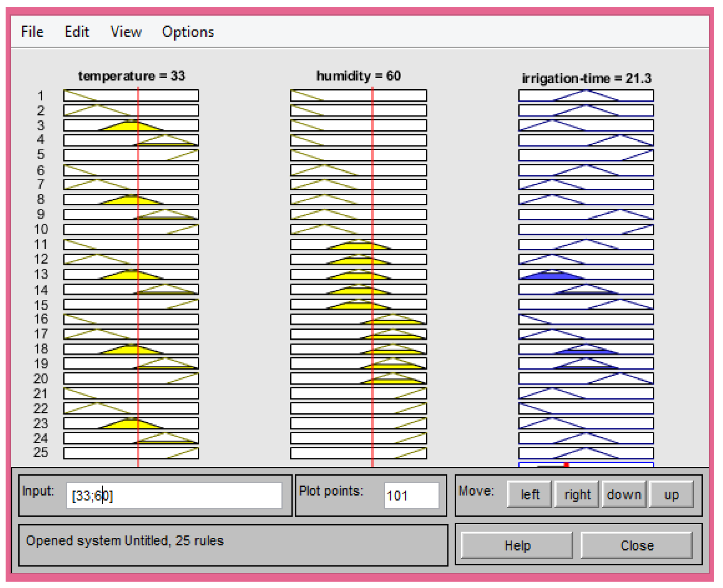
Task: Close the Rule Viewer window
Action: (x=636, y=545)
